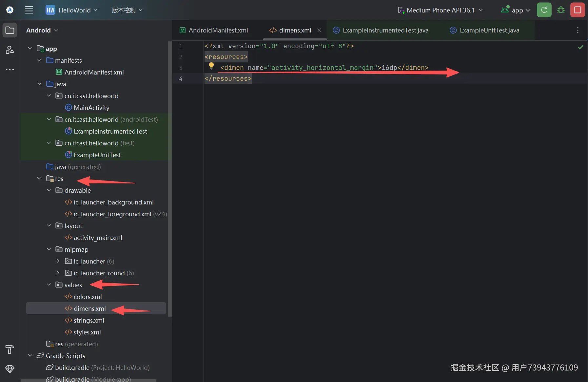Select strings.xml in values

[89, 320]
